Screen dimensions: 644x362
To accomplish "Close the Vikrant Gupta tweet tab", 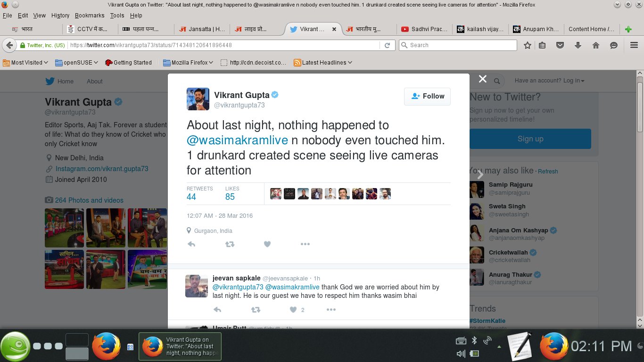I will (x=334, y=29).
